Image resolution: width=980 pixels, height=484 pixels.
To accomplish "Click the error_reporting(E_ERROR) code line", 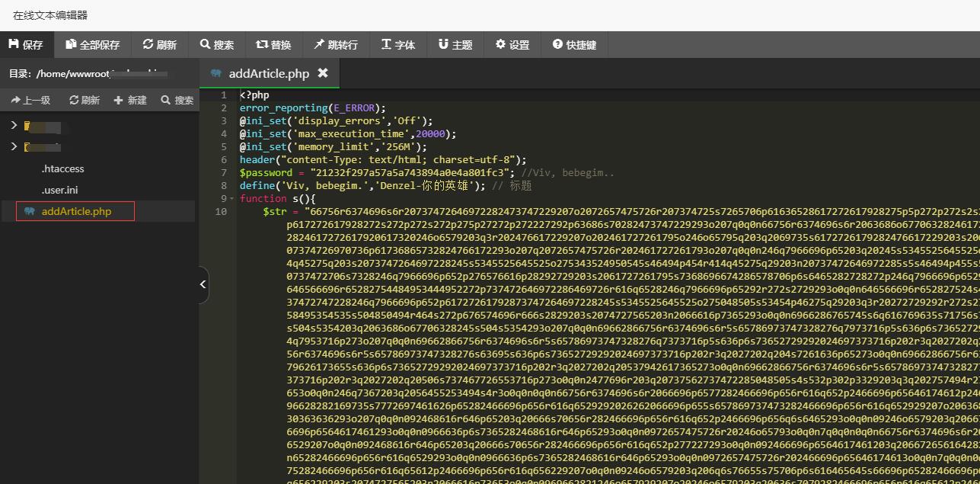I will [x=313, y=108].
